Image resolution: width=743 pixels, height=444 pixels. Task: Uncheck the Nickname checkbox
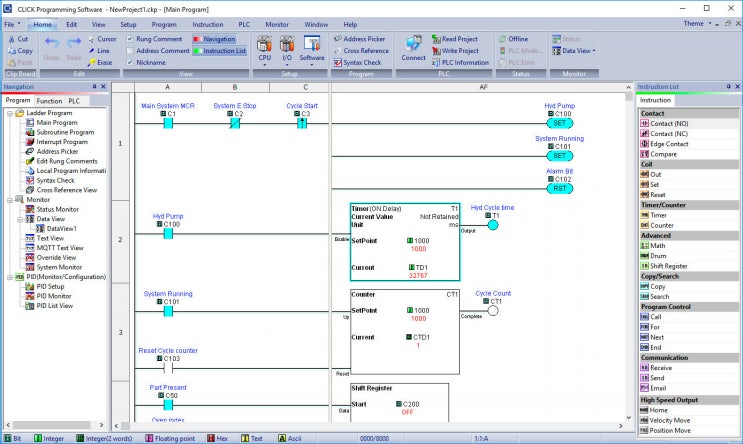[130, 62]
